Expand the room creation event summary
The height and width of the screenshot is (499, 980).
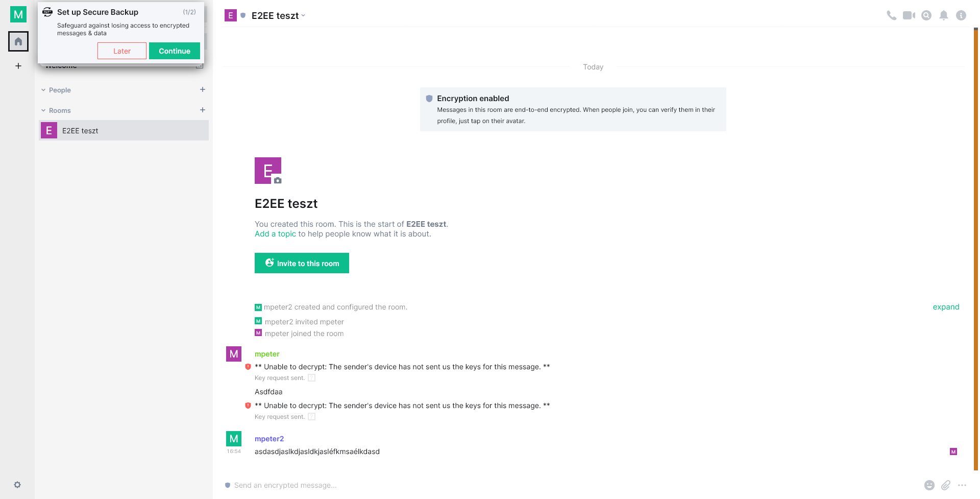946,306
